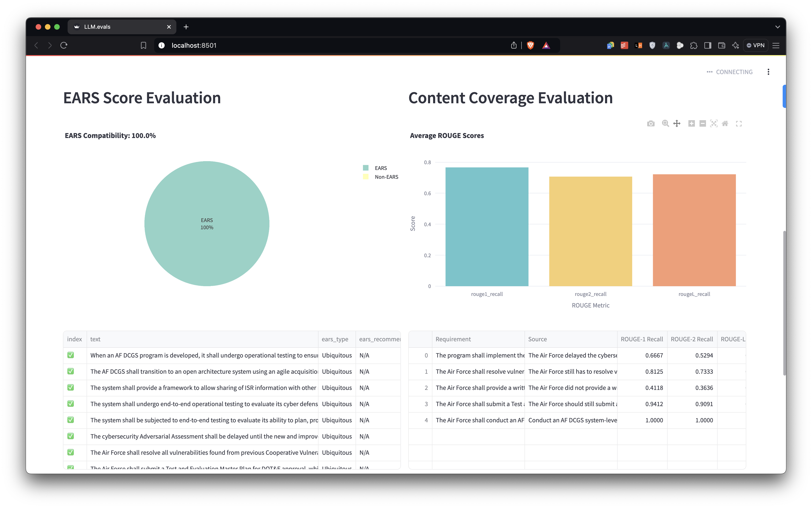Open Streamlit three-dot main menu
Screen dimensions: 812x508
tap(768, 72)
